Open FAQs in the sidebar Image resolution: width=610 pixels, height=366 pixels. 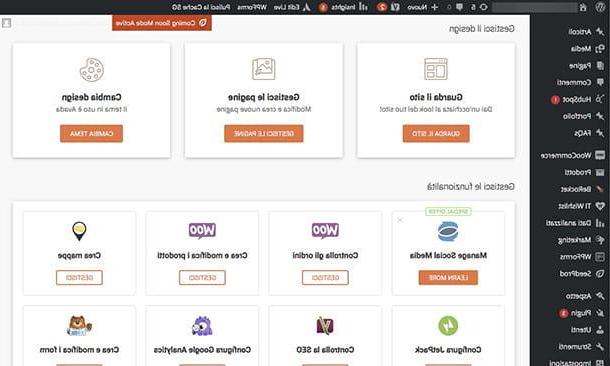coord(589,133)
